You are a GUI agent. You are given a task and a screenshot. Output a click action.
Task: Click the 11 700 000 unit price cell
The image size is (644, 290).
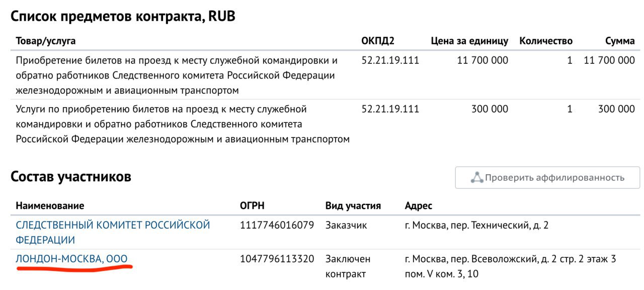pyautogui.click(x=482, y=60)
